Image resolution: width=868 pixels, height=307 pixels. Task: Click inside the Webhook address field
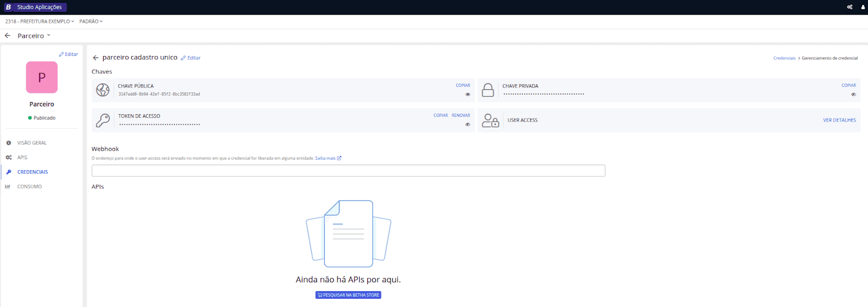[x=348, y=171]
